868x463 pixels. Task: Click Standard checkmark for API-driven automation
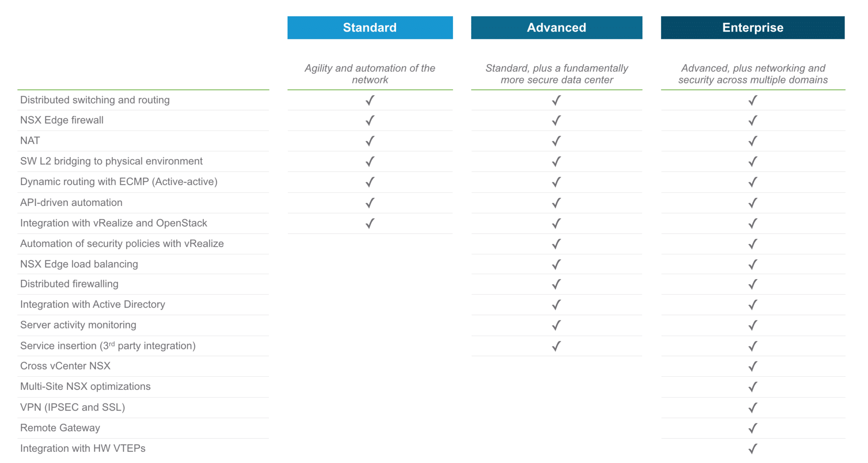click(x=370, y=203)
